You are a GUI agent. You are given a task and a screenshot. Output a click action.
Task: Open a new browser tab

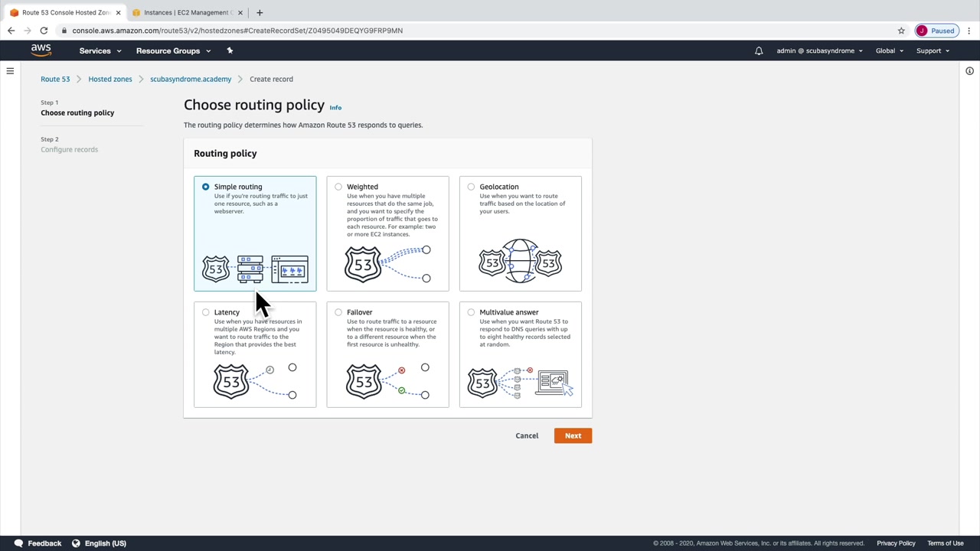(260, 12)
